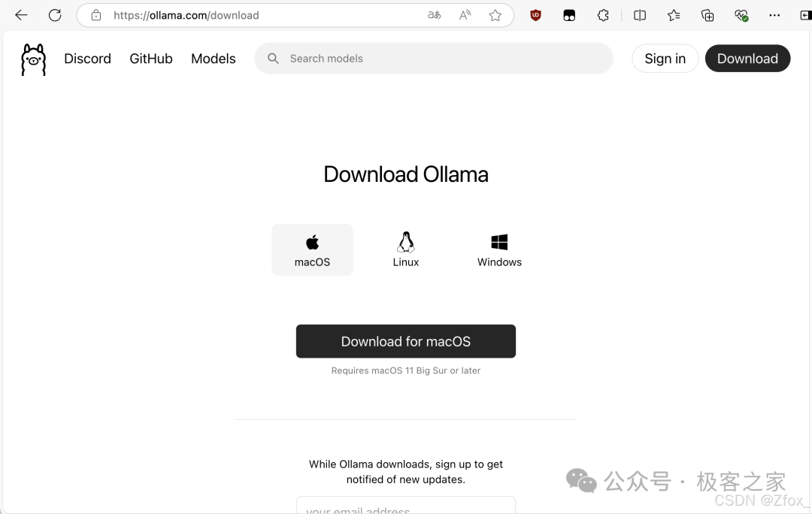Open uBlock Origin extension icon
The height and width of the screenshot is (514, 812).
[x=535, y=15]
